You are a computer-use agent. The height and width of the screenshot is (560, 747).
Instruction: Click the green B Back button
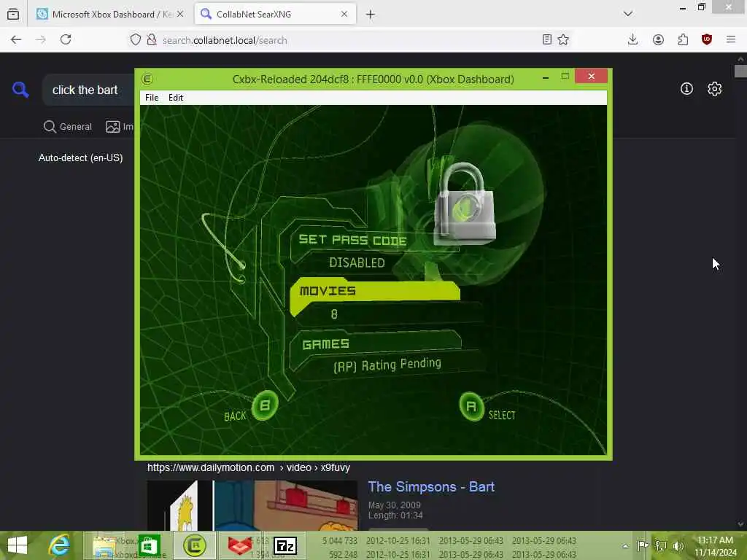(x=264, y=405)
